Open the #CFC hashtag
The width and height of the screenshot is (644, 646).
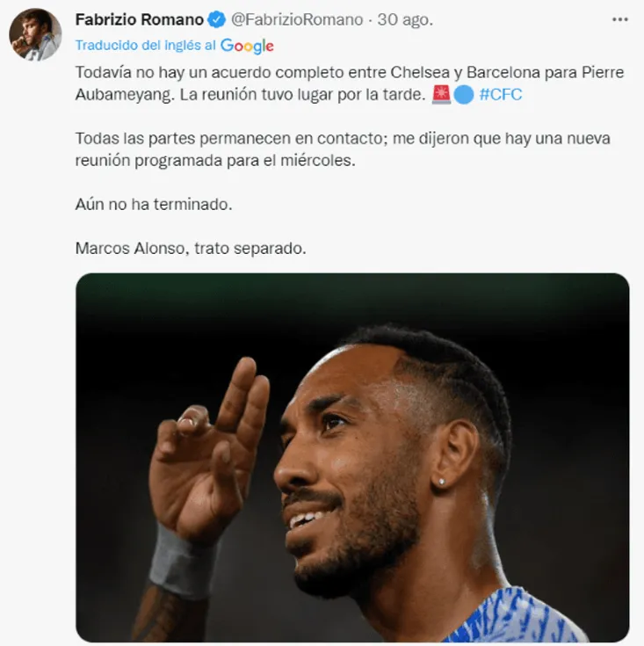[501, 95]
